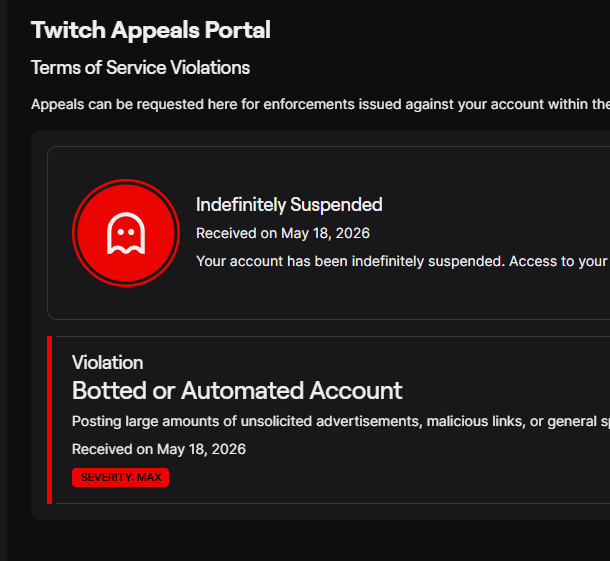610x561 pixels.
Task: Click the dark left sidebar strip
Action: pos(4,280)
